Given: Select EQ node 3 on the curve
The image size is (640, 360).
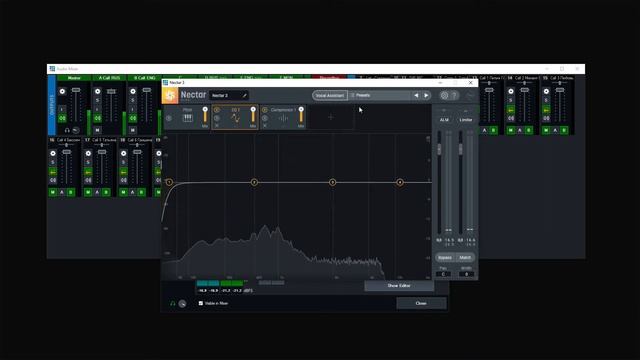Looking at the screenshot, I should tap(332, 182).
